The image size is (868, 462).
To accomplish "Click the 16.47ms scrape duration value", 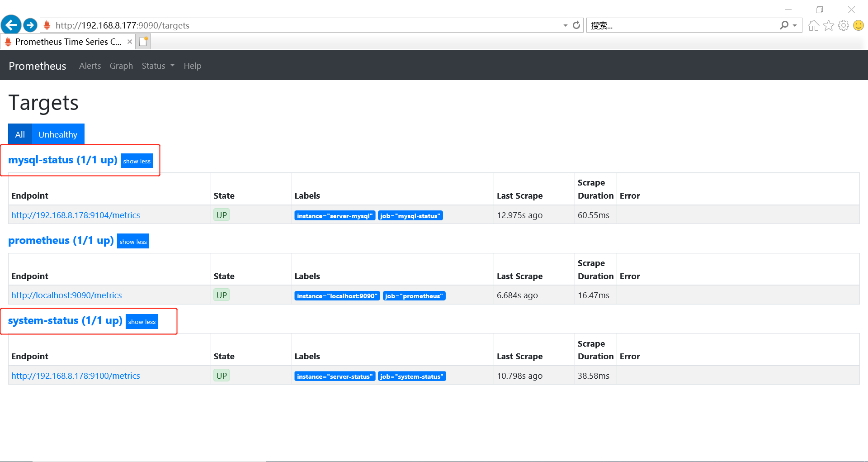I will coord(594,295).
